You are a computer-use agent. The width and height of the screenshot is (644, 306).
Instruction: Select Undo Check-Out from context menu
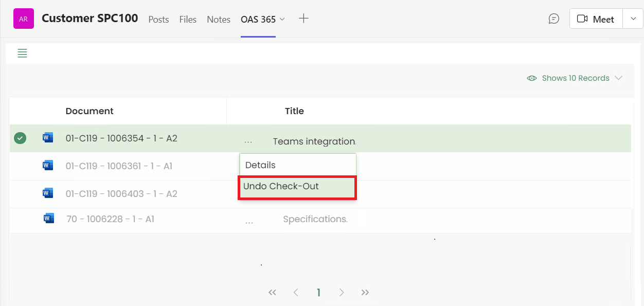297,187
